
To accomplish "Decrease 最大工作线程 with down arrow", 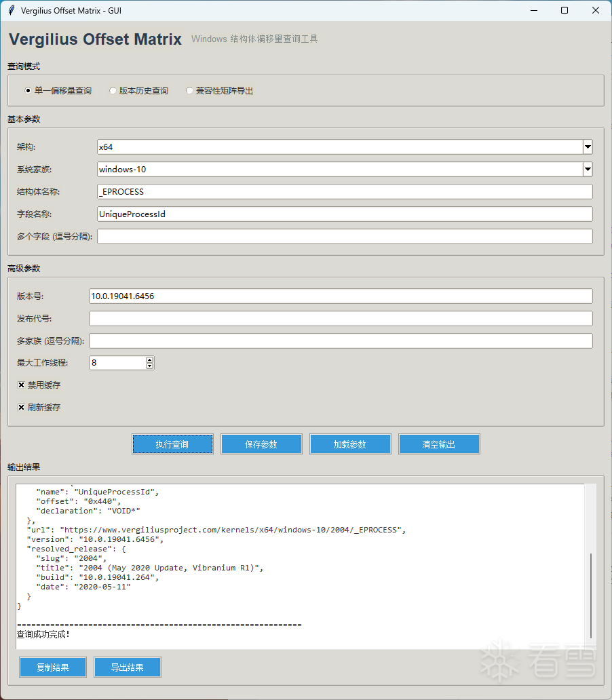I will [x=150, y=366].
